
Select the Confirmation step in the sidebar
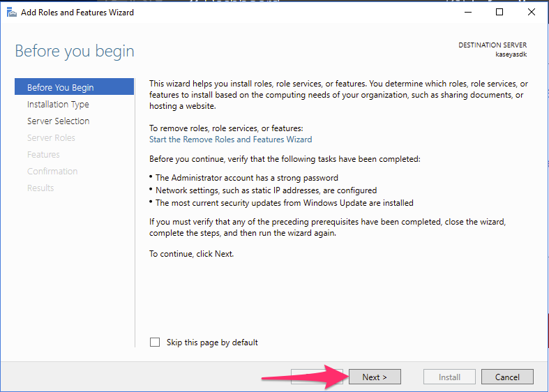52,171
